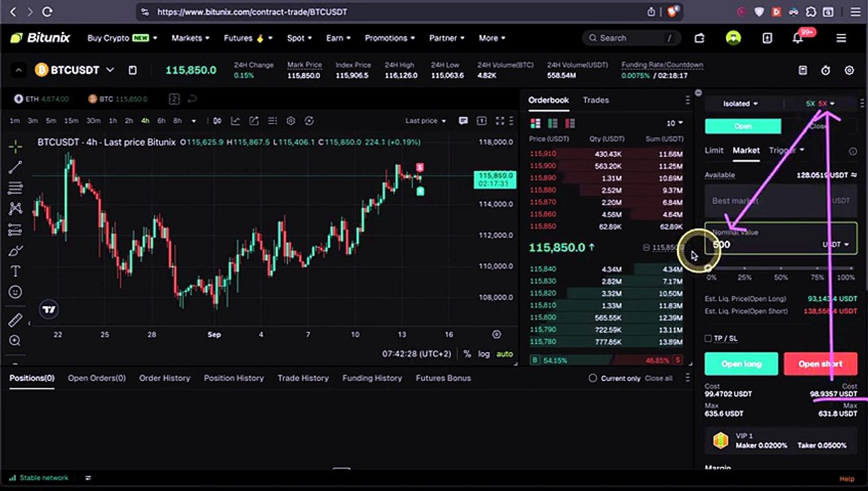Select the 1h chart interval
The width and height of the screenshot is (868, 491).
[x=113, y=121]
